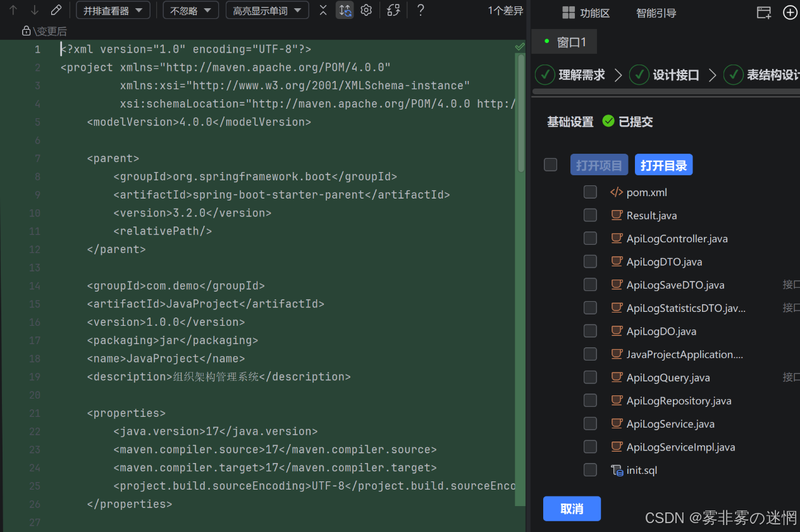Image resolution: width=800 pixels, height=532 pixels.
Task: Click chevron between 理解需求 and 设计接口
Action: coord(618,75)
